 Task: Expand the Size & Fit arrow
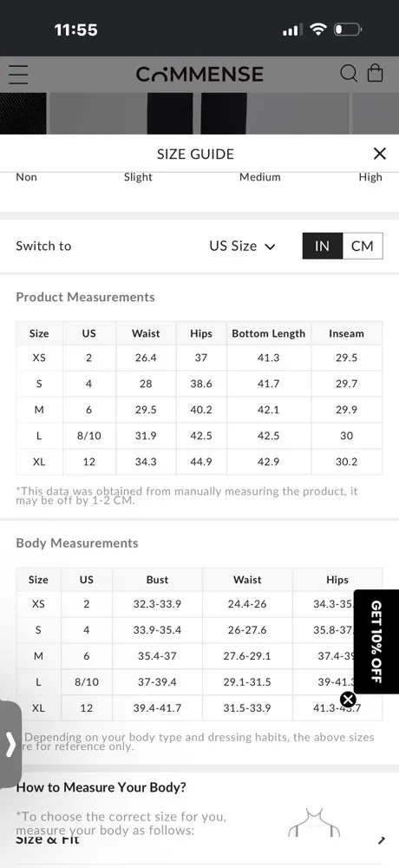382,839
